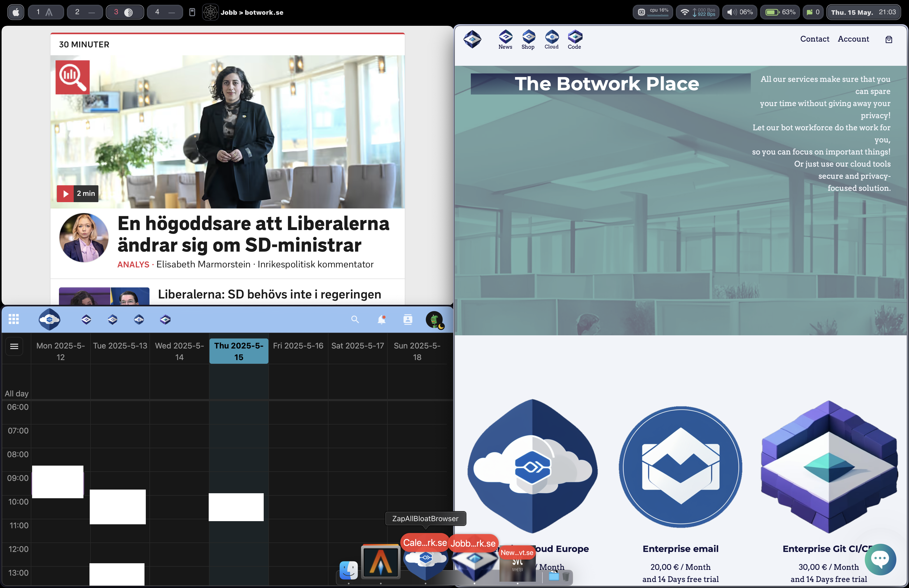
Task: Open the Trash in the Dock
Action: [x=566, y=576]
